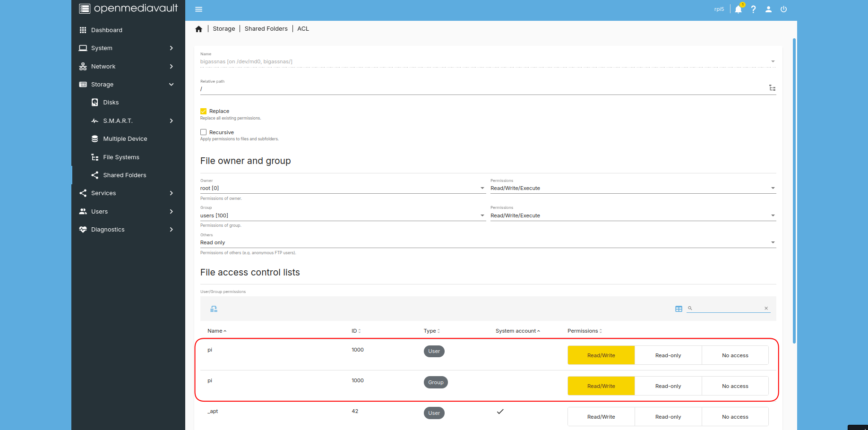Open the user account icon
This screenshot has width=868, height=430.
pos(769,9)
